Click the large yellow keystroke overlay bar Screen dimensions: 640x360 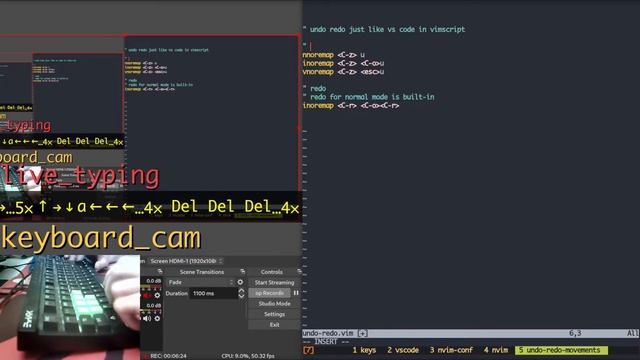tap(150, 207)
